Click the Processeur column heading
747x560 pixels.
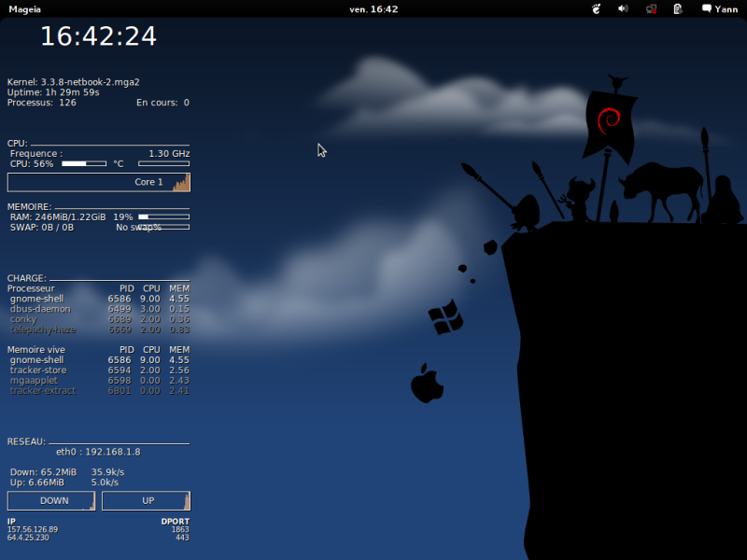(x=31, y=288)
